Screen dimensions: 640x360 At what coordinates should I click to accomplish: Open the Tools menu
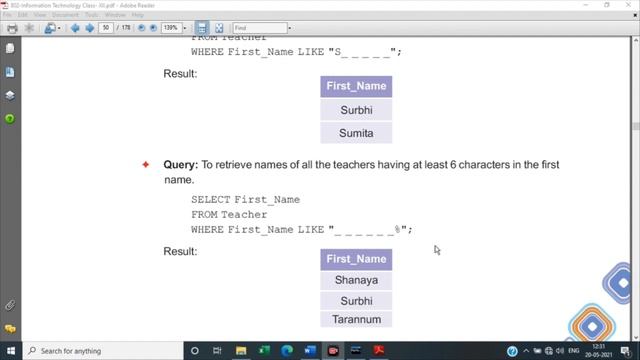(x=91, y=15)
